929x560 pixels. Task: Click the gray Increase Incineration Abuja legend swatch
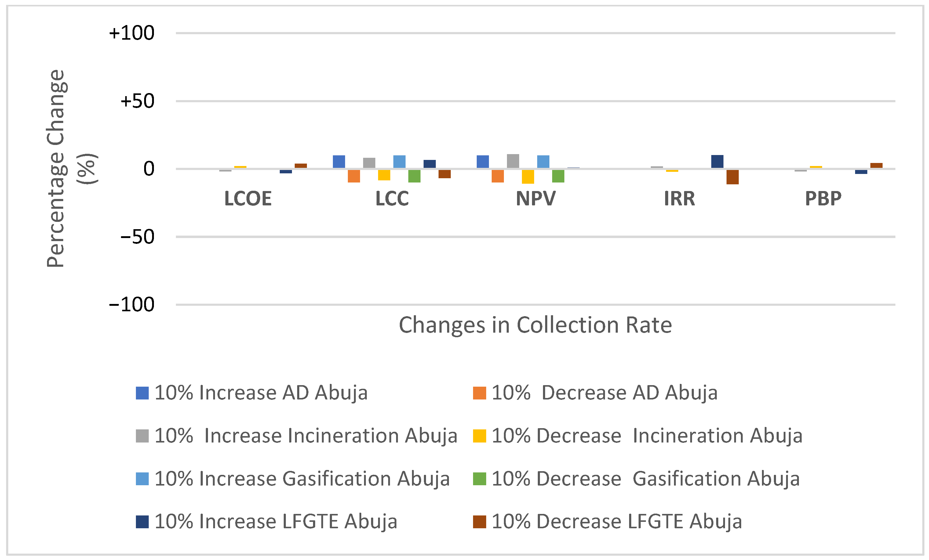point(142,436)
